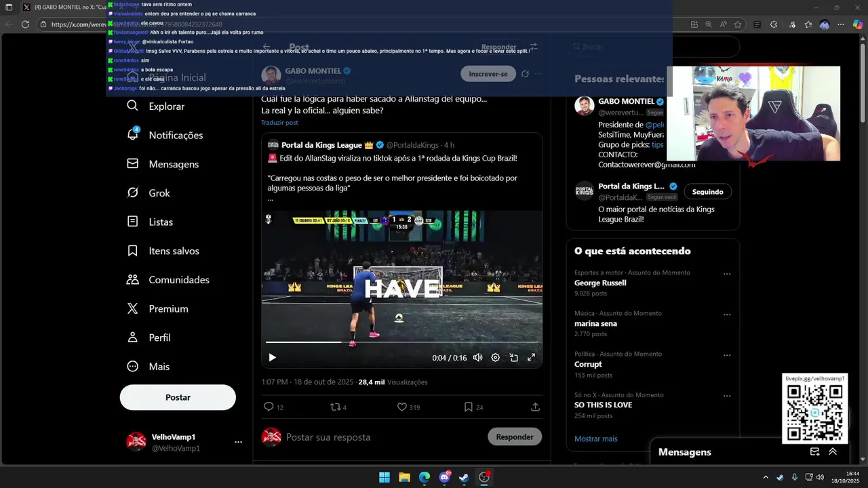Open Gabo Montiel profile in Pessoas relevantes

pos(626,101)
